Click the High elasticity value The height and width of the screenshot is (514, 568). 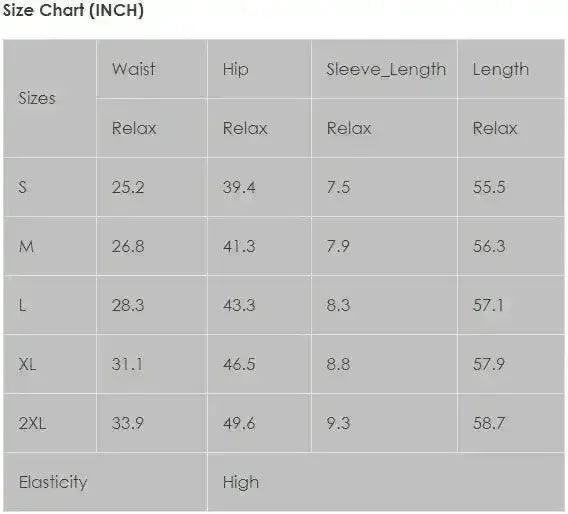coord(241,482)
